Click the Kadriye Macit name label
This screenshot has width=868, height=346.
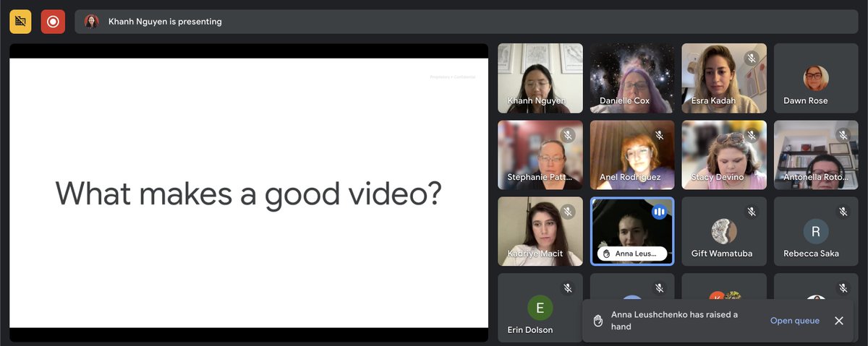[535, 254]
